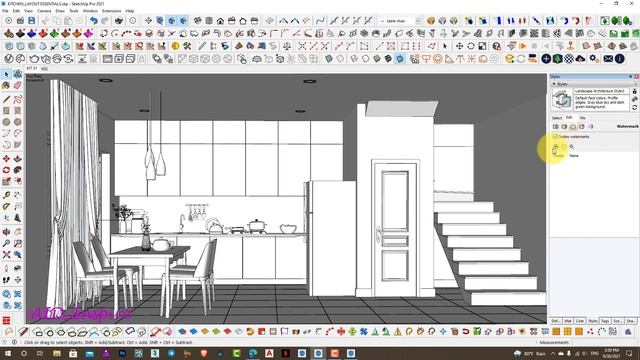Open the Edit menu
This screenshot has height=360, width=640.
[16, 11]
